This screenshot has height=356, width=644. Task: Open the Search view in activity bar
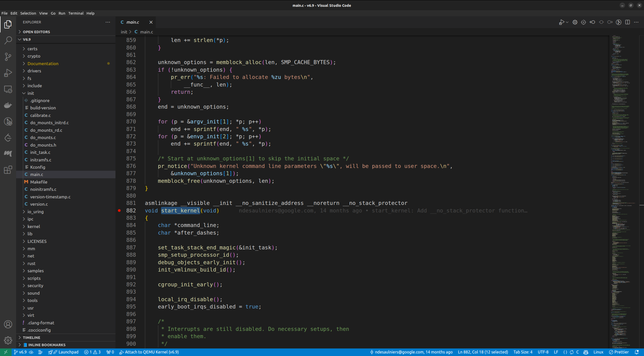[8, 40]
